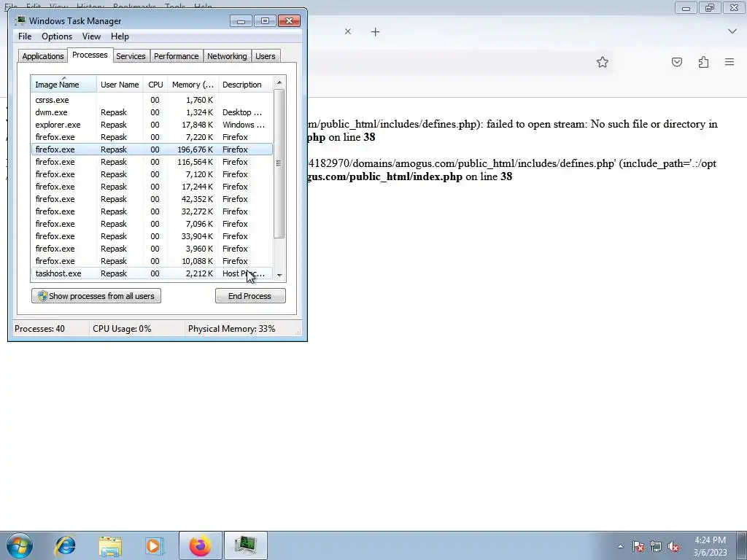The width and height of the screenshot is (747, 560).
Task: Sort by Description column header
Action: [x=245, y=85]
